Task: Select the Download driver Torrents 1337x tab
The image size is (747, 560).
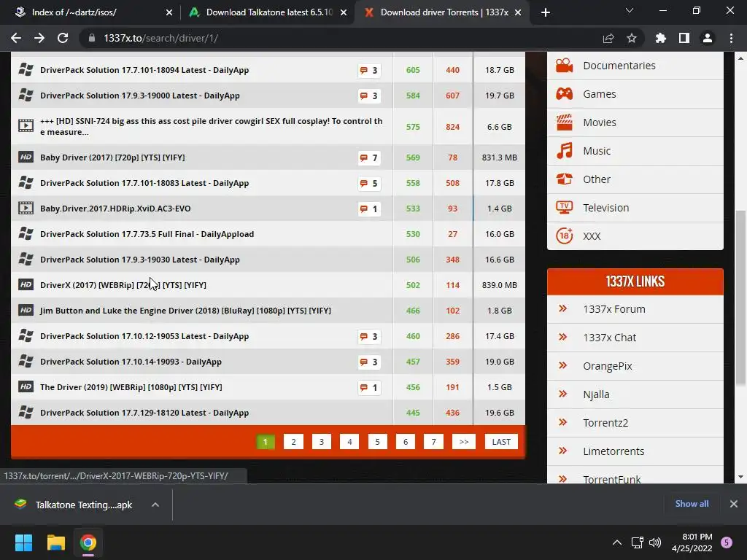Action: pyautogui.click(x=444, y=12)
